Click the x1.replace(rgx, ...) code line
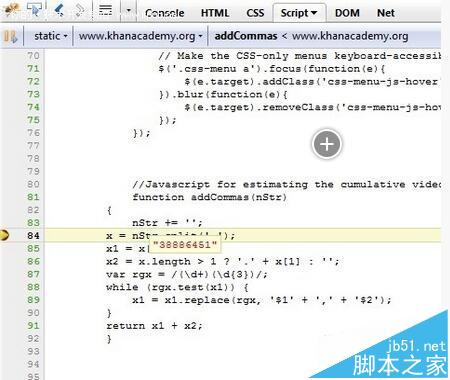Viewport: 450px width, 380px height. [x=262, y=300]
